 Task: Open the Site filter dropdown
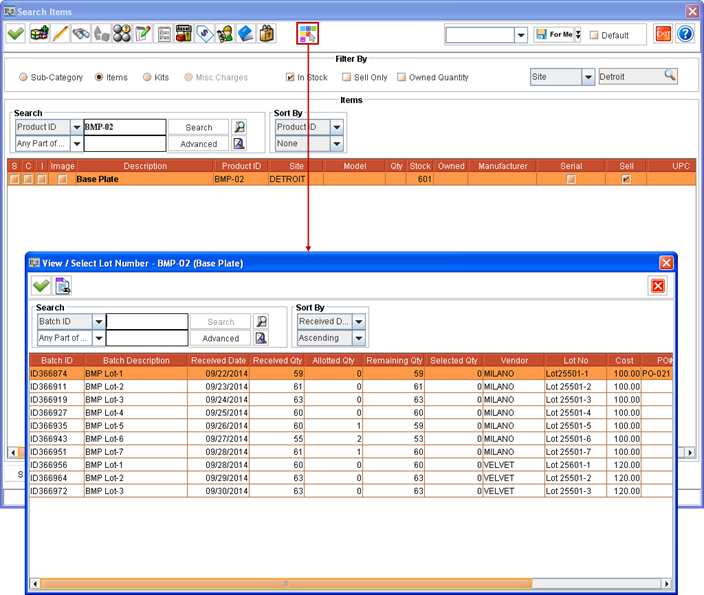pos(588,77)
